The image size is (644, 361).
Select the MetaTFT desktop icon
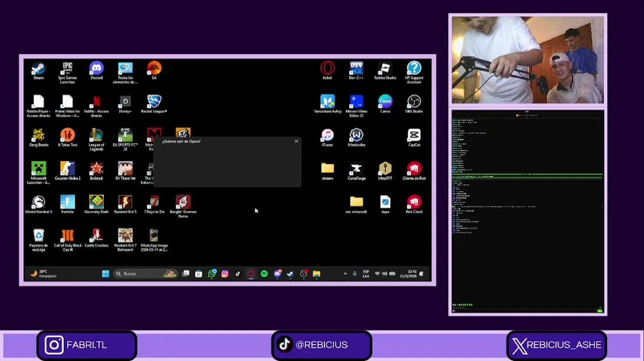(385, 171)
